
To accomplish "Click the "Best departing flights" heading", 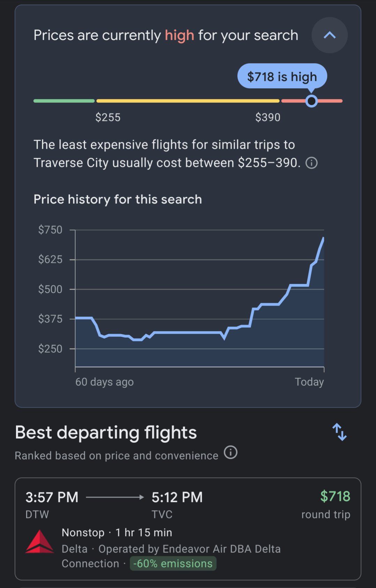I will 106,433.
